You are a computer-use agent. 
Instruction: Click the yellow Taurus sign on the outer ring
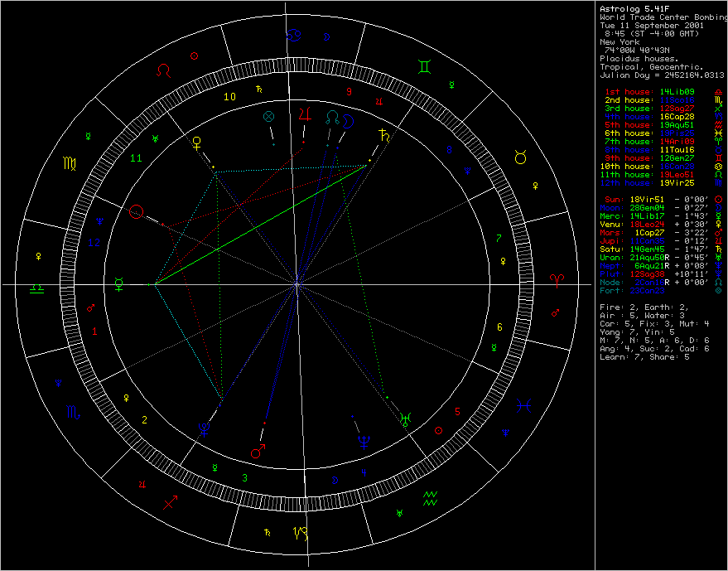pyautogui.click(x=521, y=157)
